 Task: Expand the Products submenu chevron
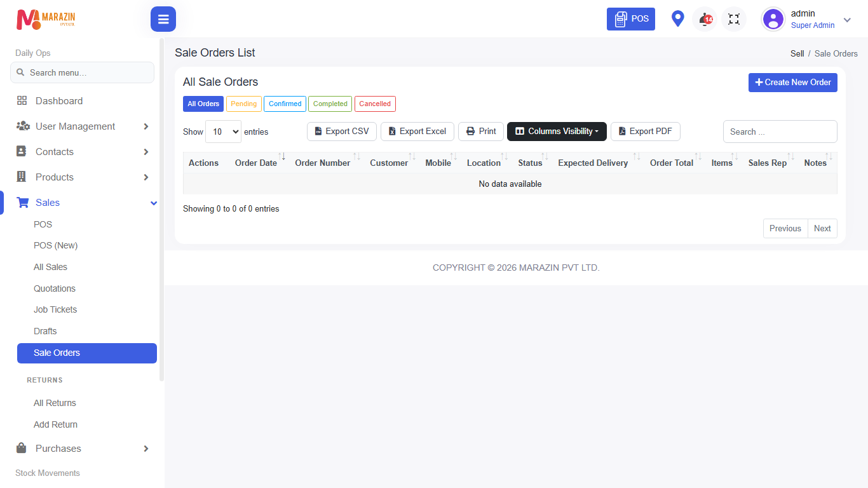coord(146,177)
